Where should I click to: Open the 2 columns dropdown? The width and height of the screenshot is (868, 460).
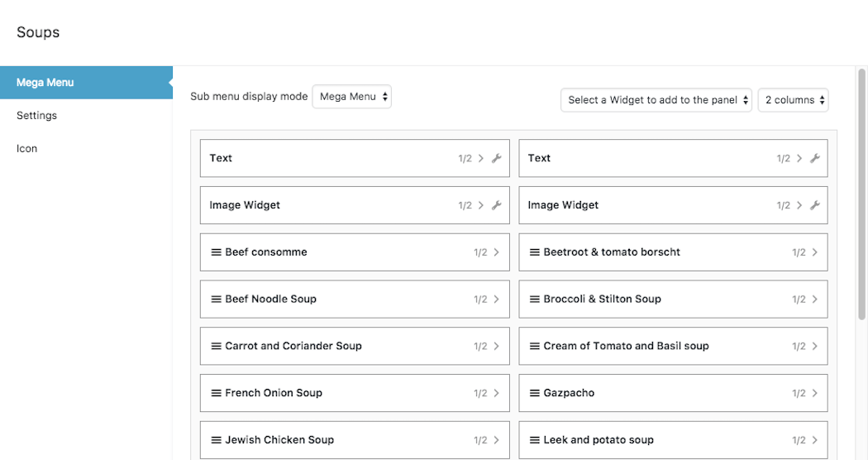tap(794, 100)
